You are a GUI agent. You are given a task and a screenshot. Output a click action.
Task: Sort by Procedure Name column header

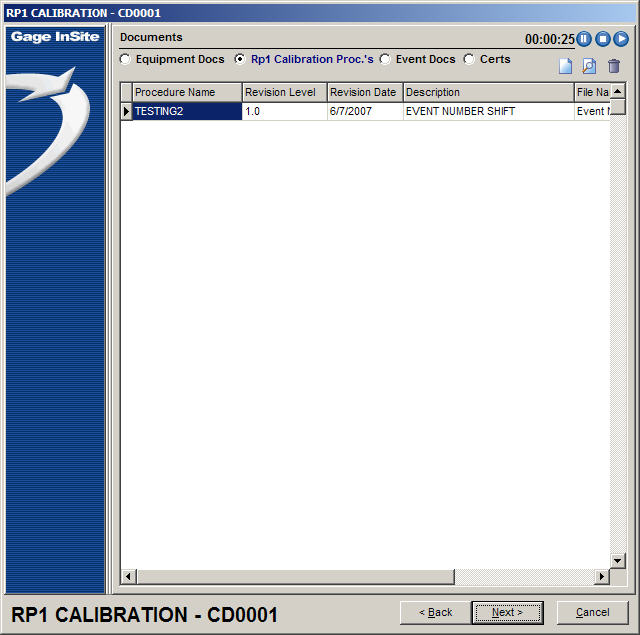(187, 92)
